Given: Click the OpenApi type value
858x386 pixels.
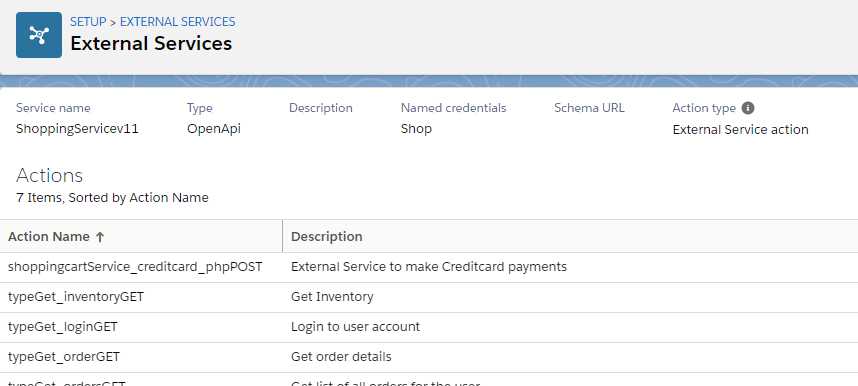Looking at the screenshot, I should tap(214, 129).
